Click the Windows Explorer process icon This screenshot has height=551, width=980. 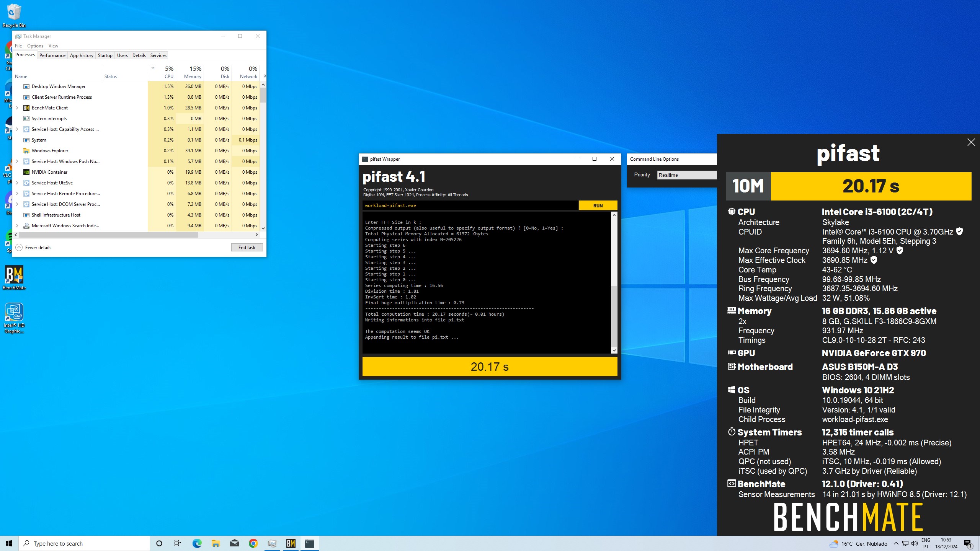pyautogui.click(x=26, y=151)
